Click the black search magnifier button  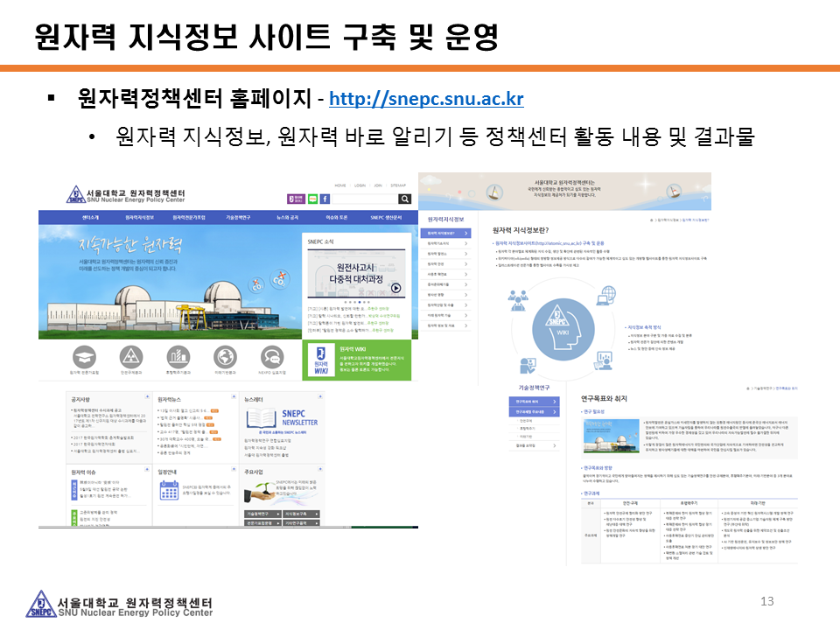405,199
